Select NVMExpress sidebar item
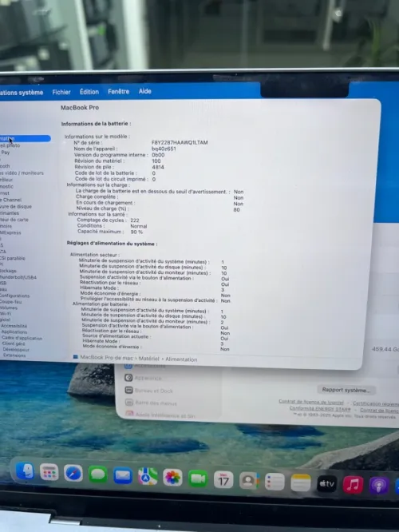399x532 pixels. click(x=10, y=232)
